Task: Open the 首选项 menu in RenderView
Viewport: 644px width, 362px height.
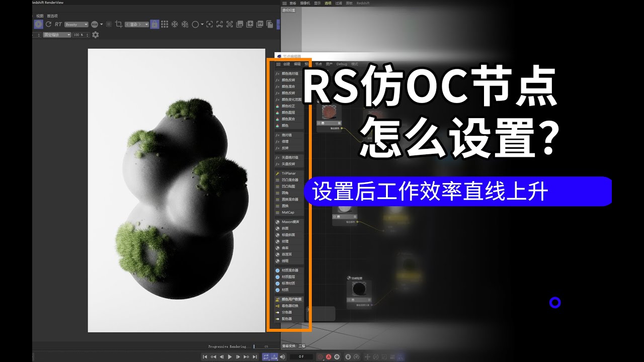Action: tap(52, 16)
